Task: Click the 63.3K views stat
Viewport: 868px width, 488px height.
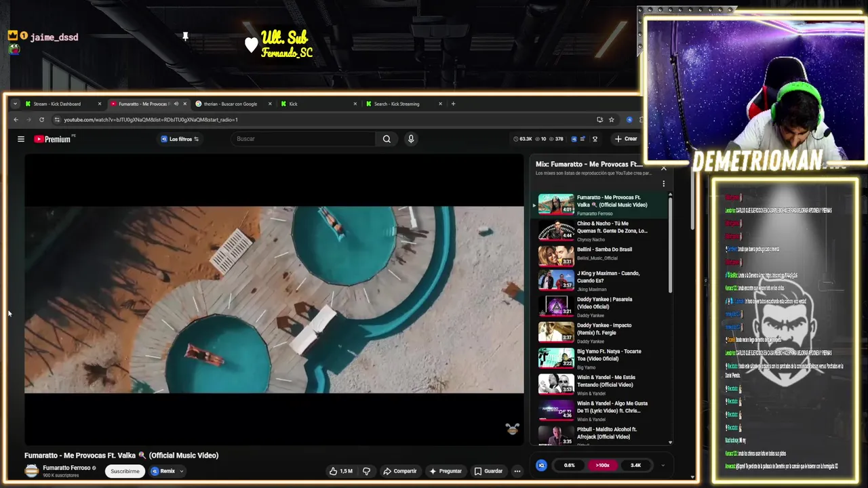Action: pyautogui.click(x=522, y=139)
